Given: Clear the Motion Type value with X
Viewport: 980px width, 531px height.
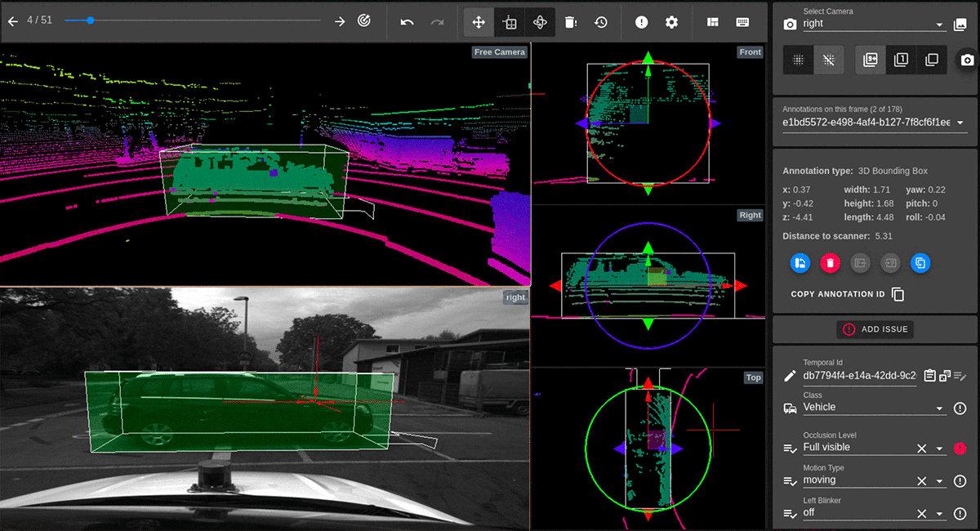Looking at the screenshot, I should [x=921, y=481].
